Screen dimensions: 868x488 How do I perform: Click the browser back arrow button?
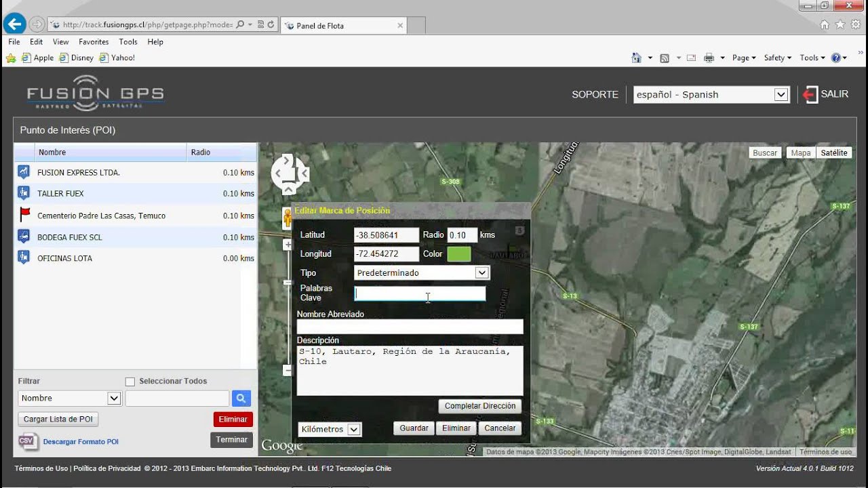(14, 24)
